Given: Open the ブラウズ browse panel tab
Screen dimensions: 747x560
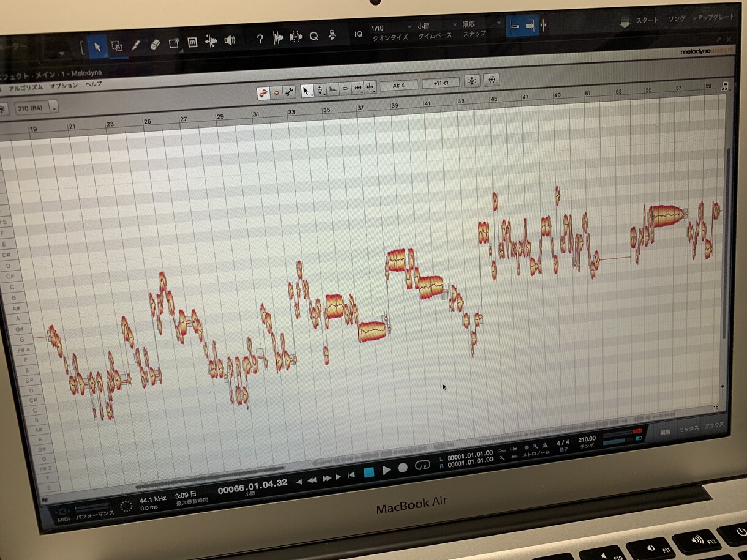Looking at the screenshot, I should (x=713, y=425).
